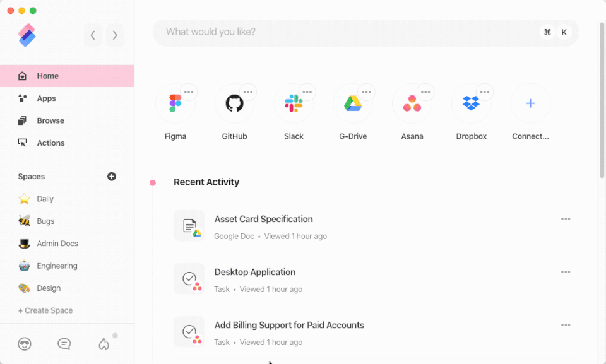This screenshot has width=606, height=364.
Task: Connect a new app with plus button
Action: (x=531, y=103)
